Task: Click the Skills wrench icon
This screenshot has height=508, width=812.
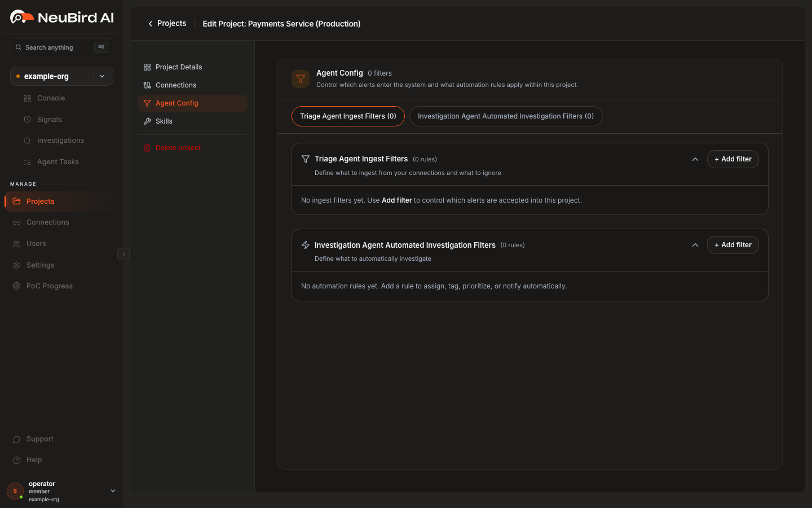Action: click(x=147, y=121)
